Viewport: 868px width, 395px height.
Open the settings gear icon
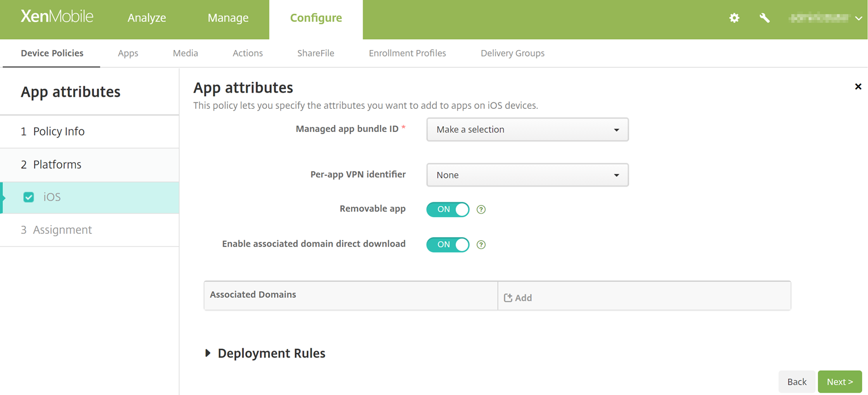click(x=734, y=18)
